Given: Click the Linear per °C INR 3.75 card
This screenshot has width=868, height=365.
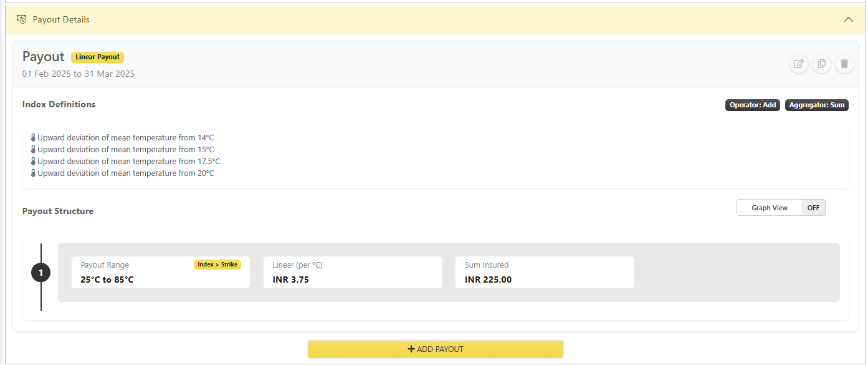Looking at the screenshot, I should coord(353,272).
